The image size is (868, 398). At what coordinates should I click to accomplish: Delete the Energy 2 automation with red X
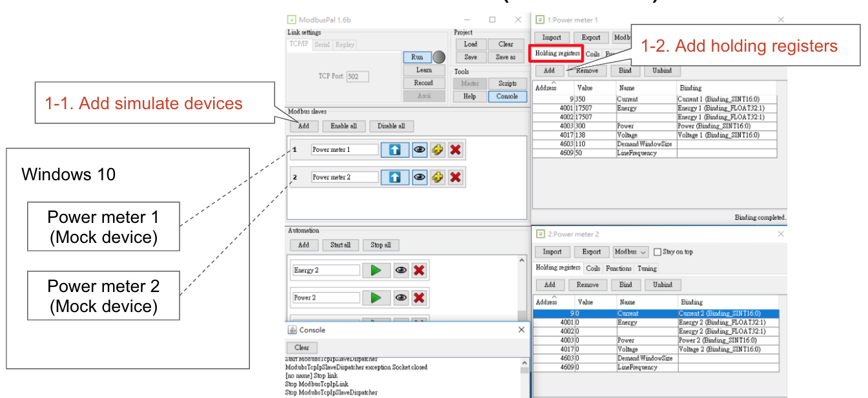pyautogui.click(x=419, y=270)
